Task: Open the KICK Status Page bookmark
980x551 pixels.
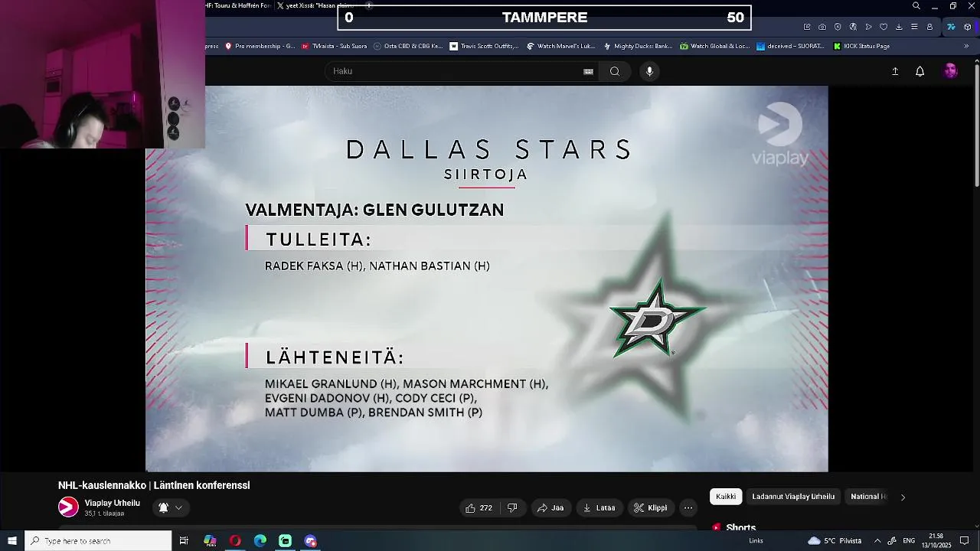Action: pyautogui.click(x=862, y=46)
